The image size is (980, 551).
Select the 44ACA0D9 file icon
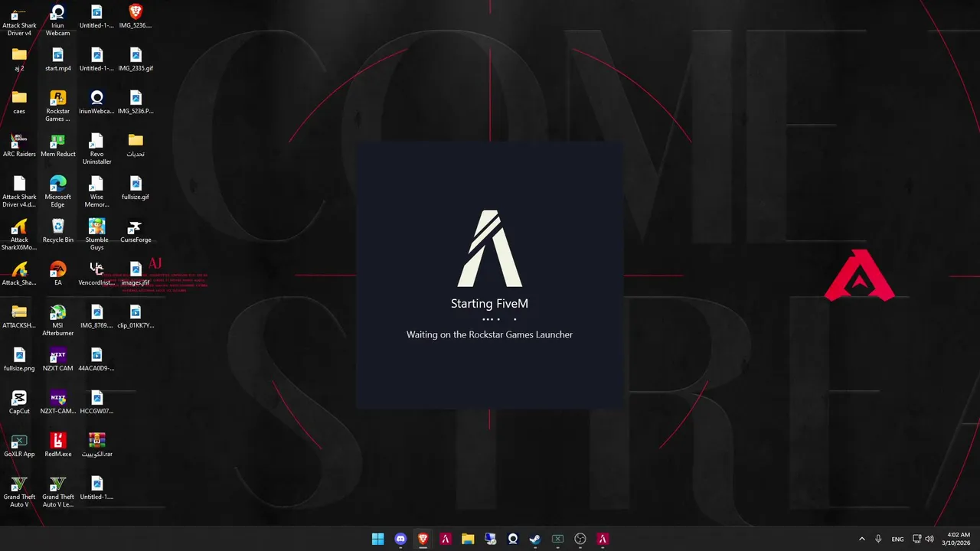tap(96, 360)
